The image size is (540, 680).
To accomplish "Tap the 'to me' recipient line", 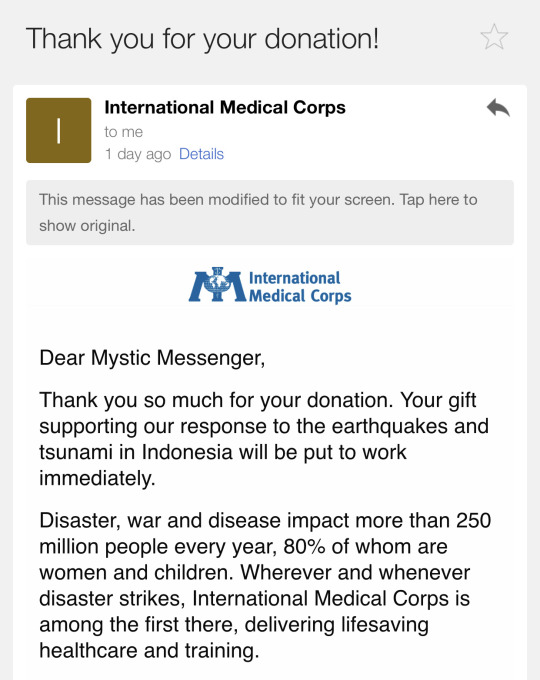I will [124, 132].
